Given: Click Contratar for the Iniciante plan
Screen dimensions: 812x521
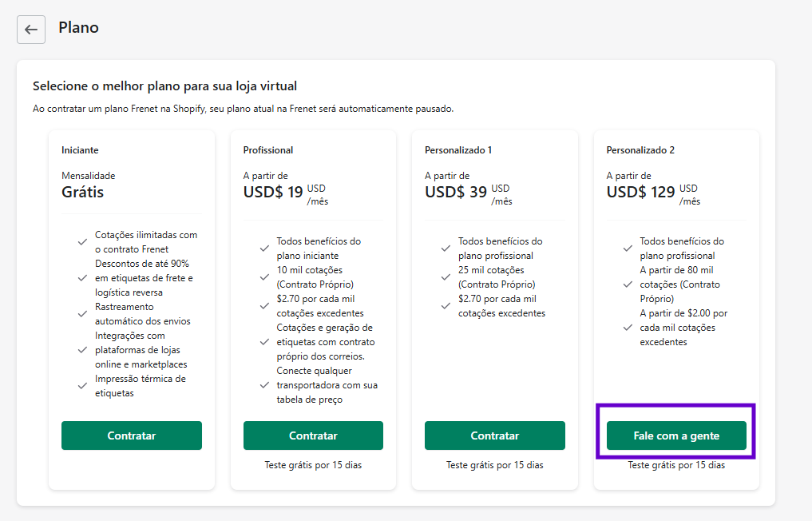Looking at the screenshot, I should (x=132, y=435).
